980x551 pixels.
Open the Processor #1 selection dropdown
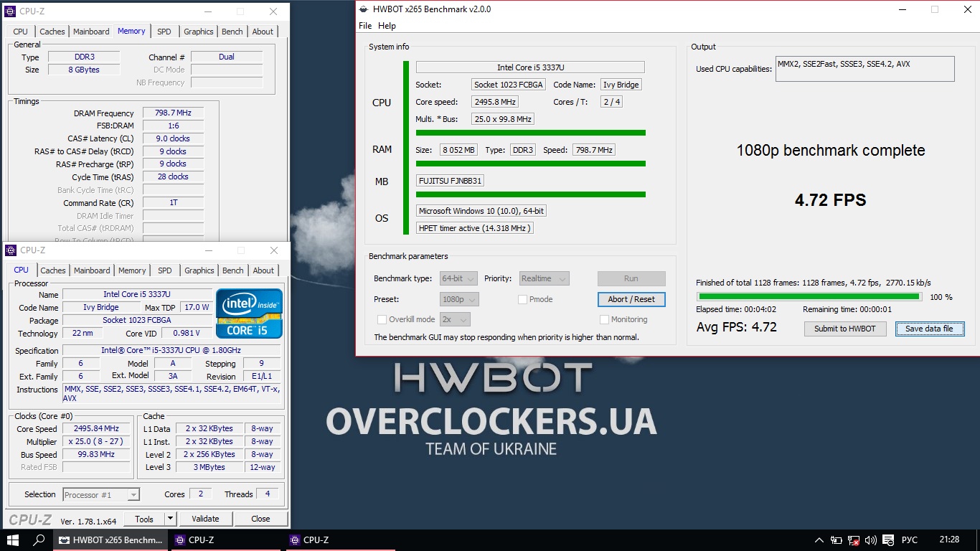(x=101, y=495)
